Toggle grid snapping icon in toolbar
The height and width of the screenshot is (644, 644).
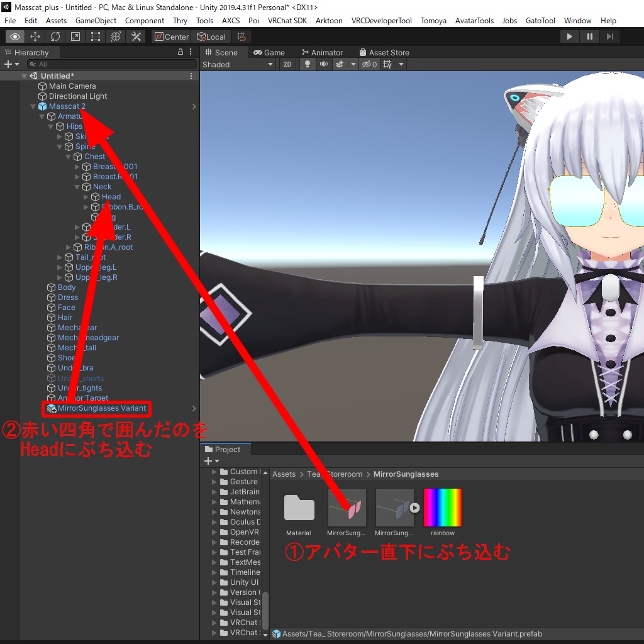tap(242, 36)
